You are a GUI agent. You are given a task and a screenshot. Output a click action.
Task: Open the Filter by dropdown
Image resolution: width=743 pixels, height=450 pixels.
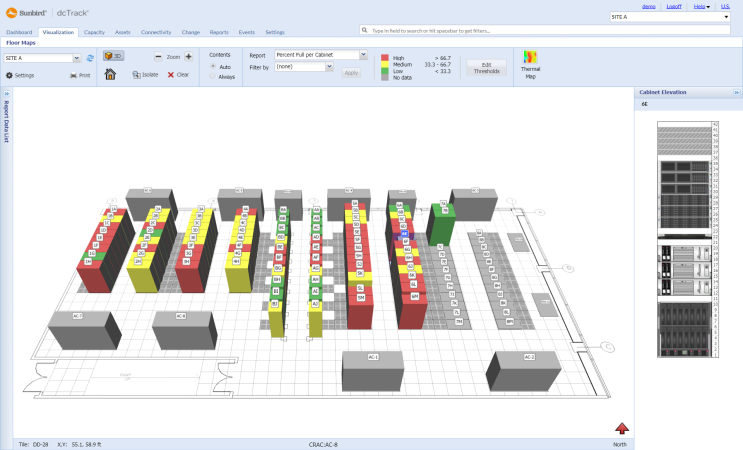[304, 67]
